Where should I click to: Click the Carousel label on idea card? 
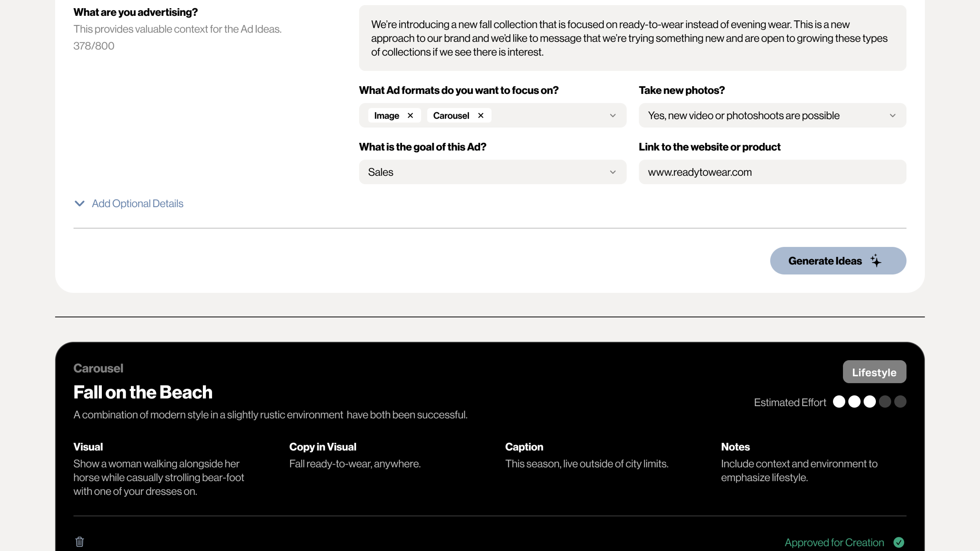pyautogui.click(x=98, y=368)
